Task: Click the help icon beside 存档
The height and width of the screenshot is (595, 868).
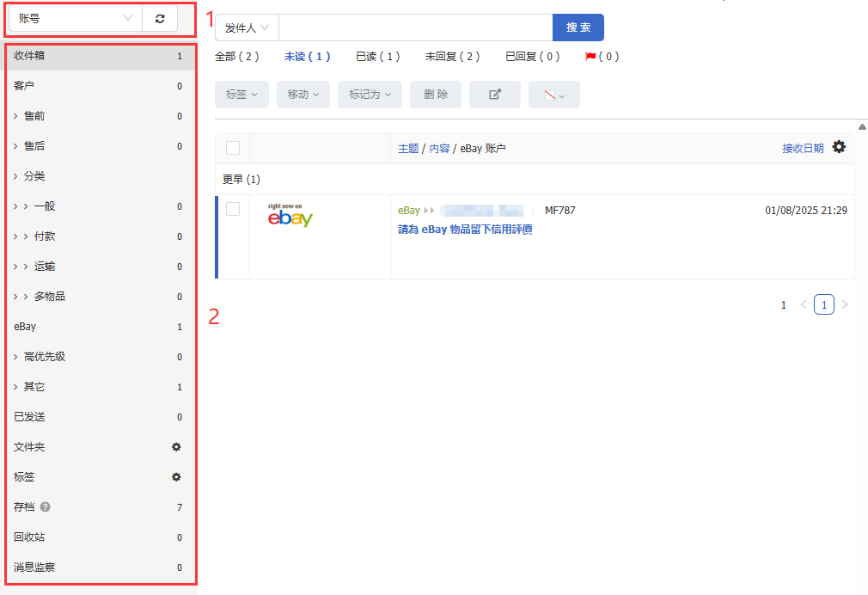Action: tap(46, 507)
